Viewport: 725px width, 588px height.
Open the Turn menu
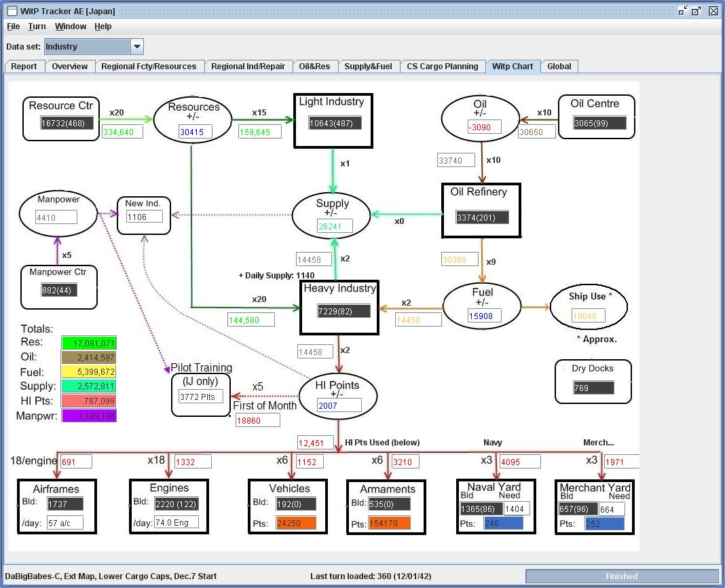(37, 26)
